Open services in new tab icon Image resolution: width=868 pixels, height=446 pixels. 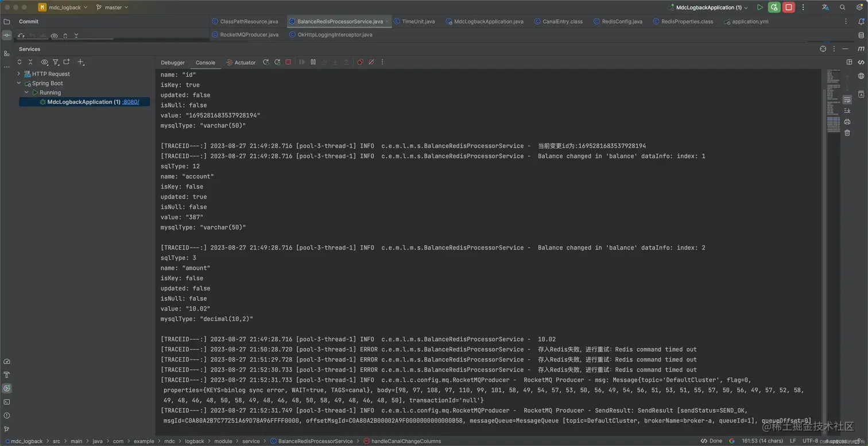(67, 62)
